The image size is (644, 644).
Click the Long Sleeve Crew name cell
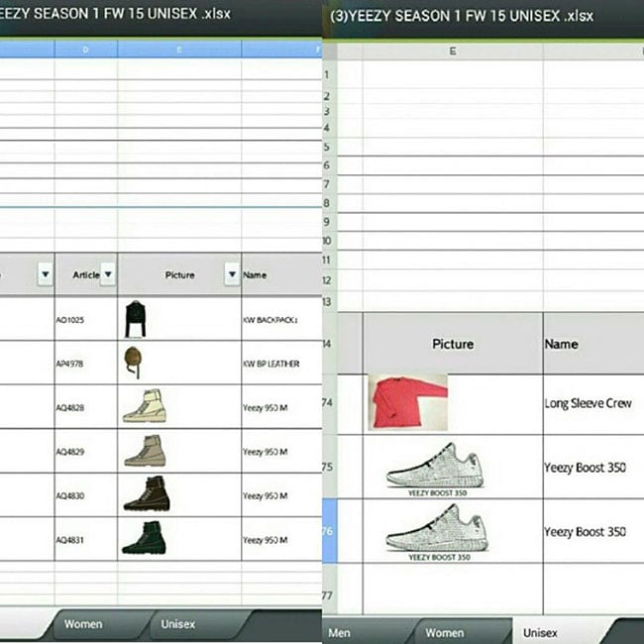tap(591, 403)
